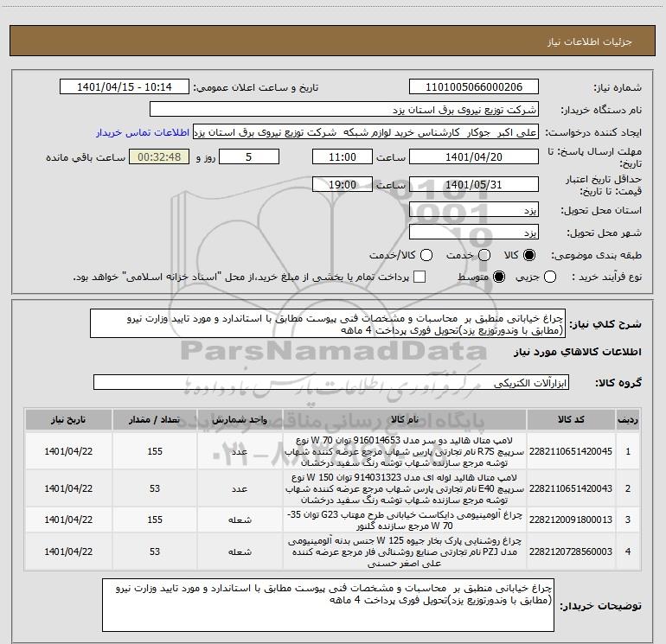Click the row 3 product name چراغ آلومینیومی دایکاست
This screenshot has width=666, height=644.
pyautogui.click(x=405, y=520)
